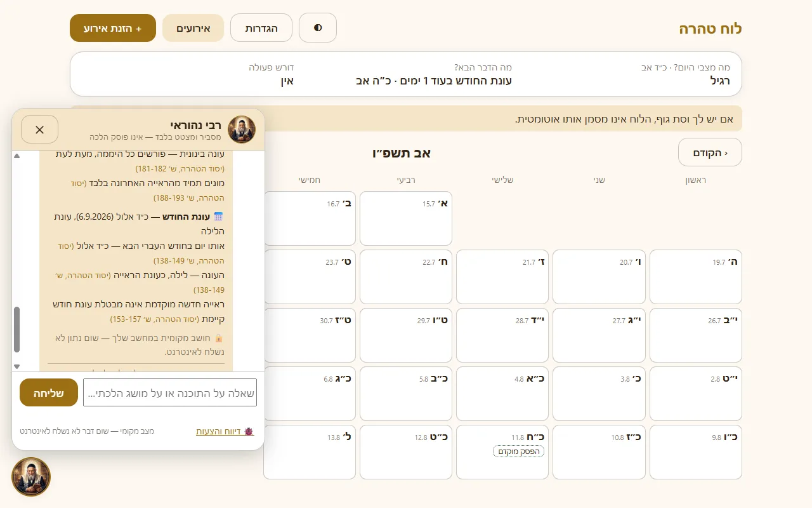Select calendar day כ״ו 9.8

[x=696, y=452]
